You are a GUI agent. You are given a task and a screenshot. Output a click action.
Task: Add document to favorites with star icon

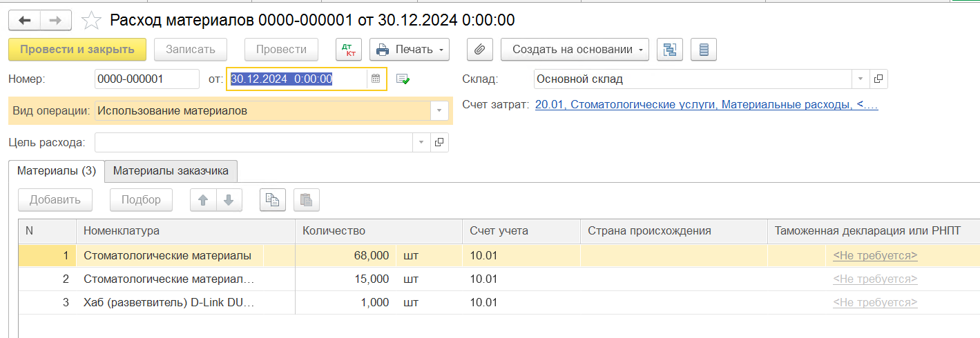pos(91,21)
